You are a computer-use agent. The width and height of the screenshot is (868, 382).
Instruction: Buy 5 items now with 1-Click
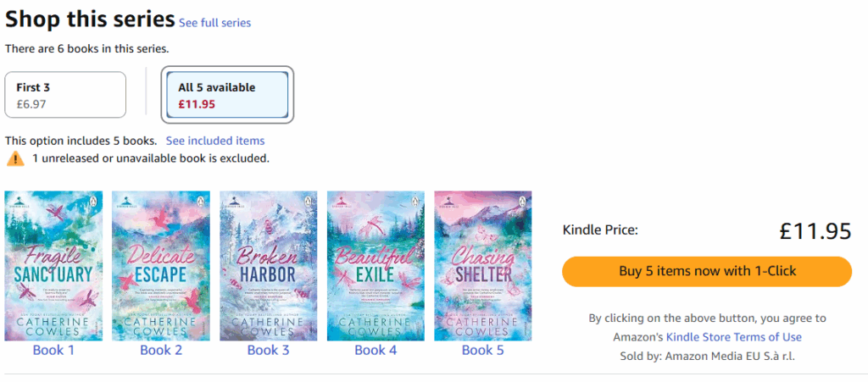point(707,271)
